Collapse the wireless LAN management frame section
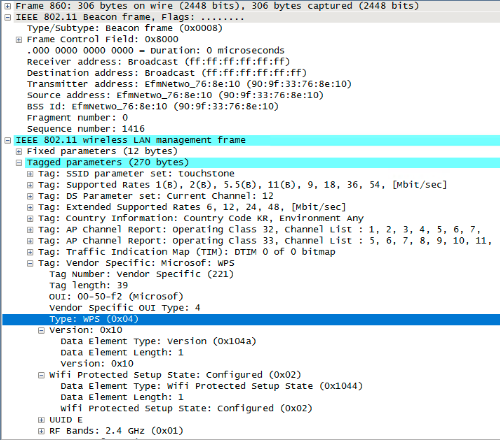Viewport: 500px width, 440px height. point(8,140)
